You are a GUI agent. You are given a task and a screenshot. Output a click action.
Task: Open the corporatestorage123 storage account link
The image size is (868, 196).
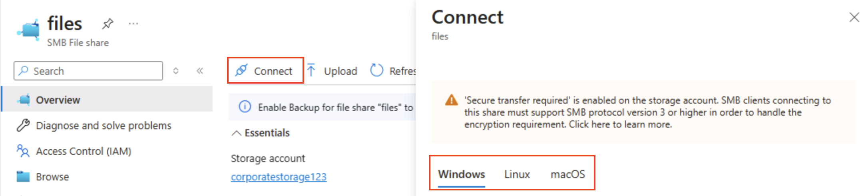pos(279,177)
